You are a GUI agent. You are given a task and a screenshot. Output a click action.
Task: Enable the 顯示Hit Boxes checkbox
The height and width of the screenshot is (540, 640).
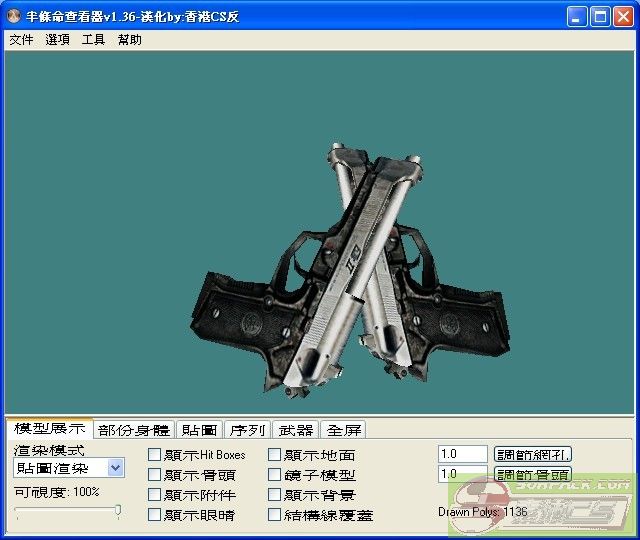pyautogui.click(x=155, y=455)
